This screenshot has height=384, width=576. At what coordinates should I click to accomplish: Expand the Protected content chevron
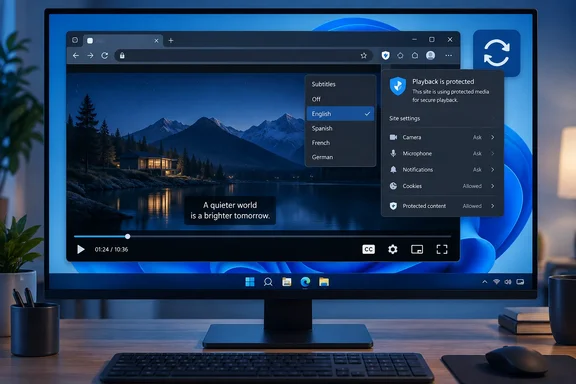493,206
